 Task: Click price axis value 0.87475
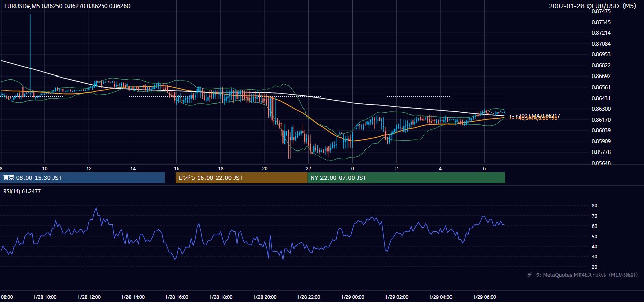click(601, 11)
